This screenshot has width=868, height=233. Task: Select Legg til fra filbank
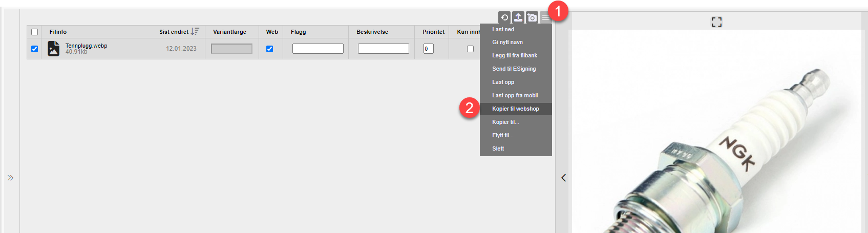tap(516, 55)
